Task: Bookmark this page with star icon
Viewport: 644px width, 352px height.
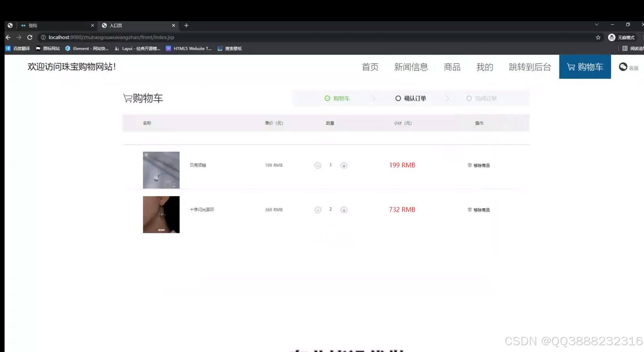Action: pyautogui.click(x=598, y=37)
